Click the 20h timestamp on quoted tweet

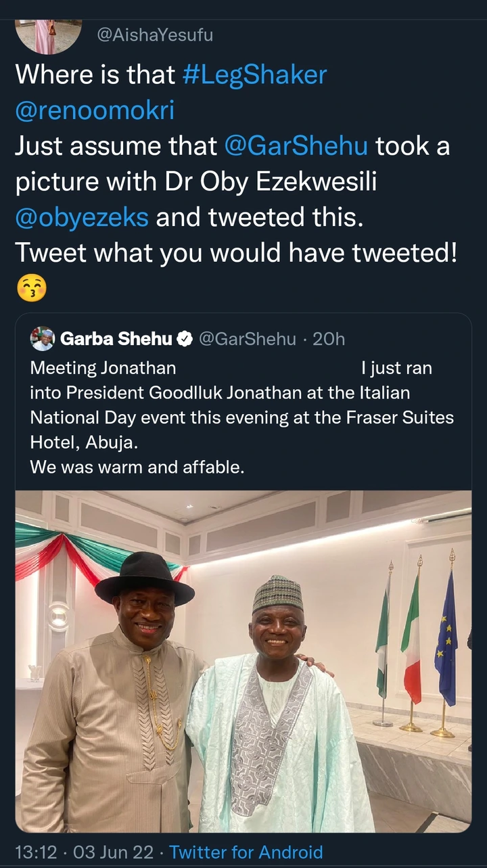tap(329, 339)
